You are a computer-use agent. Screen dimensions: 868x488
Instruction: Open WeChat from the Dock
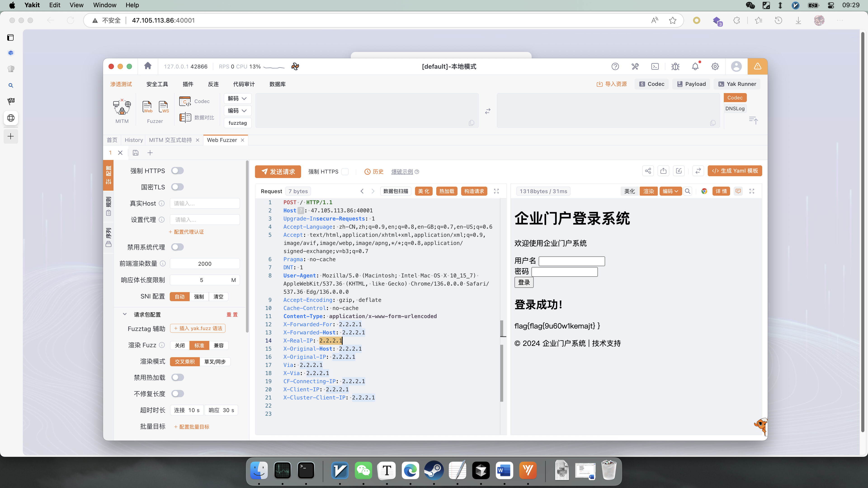(363, 470)
